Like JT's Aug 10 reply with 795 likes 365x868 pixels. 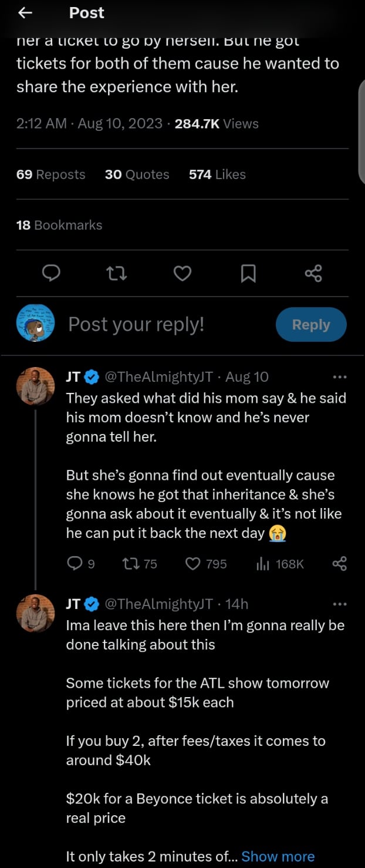[193, 564]
